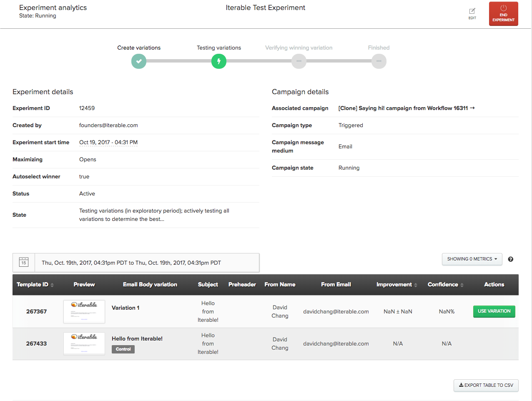Click template ID 267433
The image size is (532, 401).
36,343
